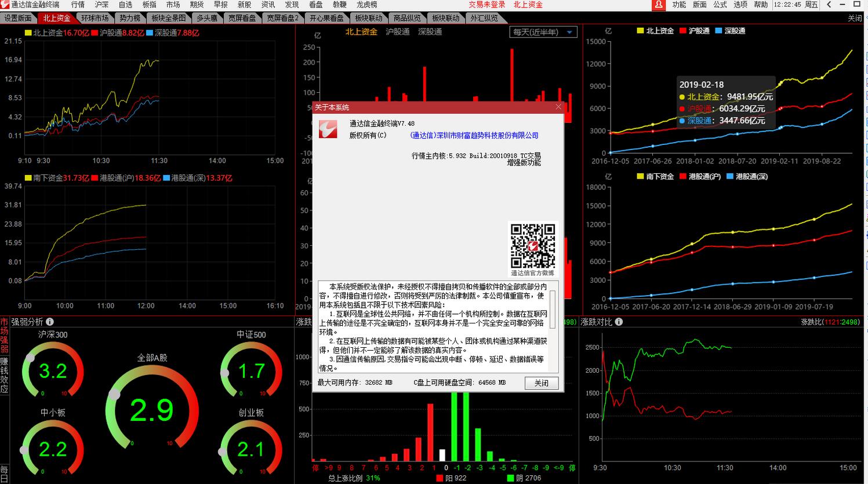Open the 版面 menu

[x=700, y=5]
